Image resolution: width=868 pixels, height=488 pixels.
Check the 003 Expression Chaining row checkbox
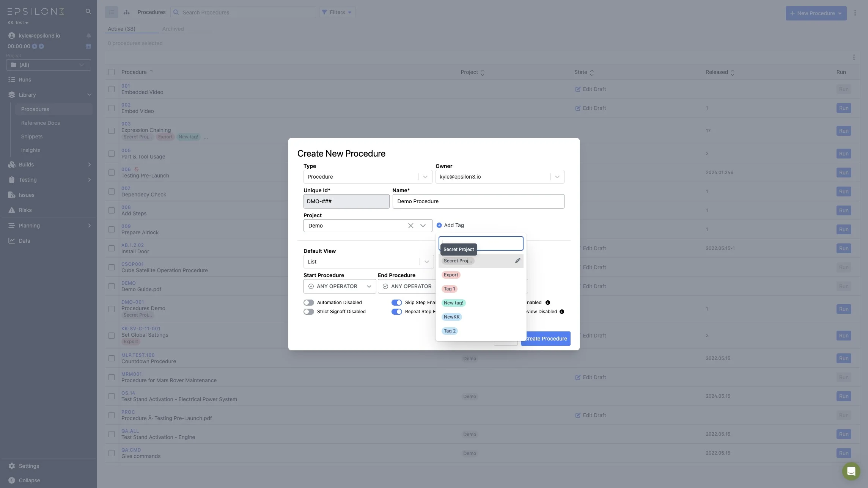click(112, 131)
